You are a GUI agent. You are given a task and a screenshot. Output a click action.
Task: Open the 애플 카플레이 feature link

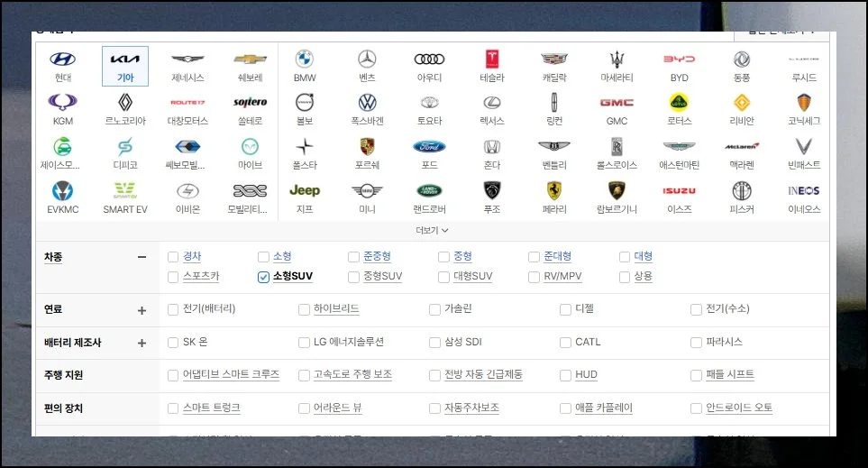coord(603,408)
